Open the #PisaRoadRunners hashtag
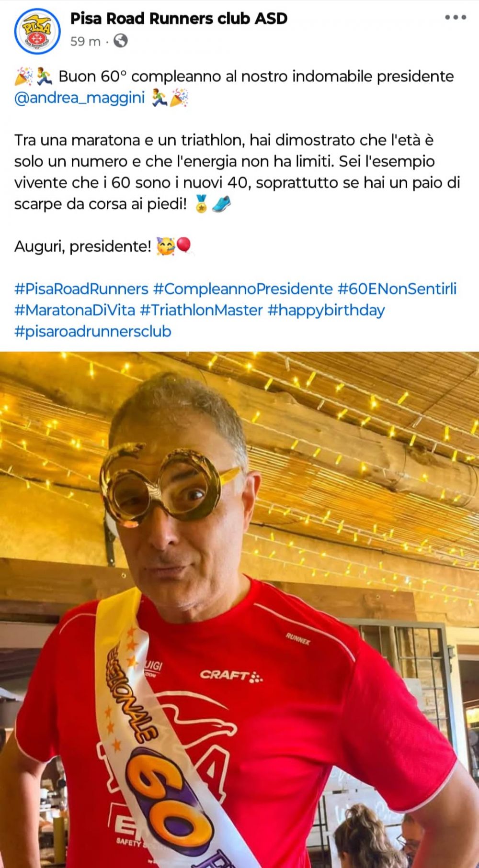 pos(81,289)
